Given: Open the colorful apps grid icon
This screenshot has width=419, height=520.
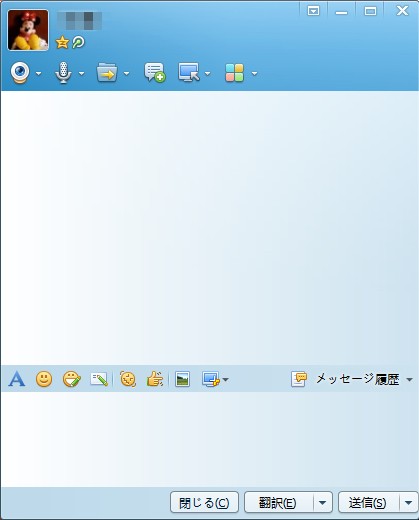Looking at the screenshot, I should 235,73.
